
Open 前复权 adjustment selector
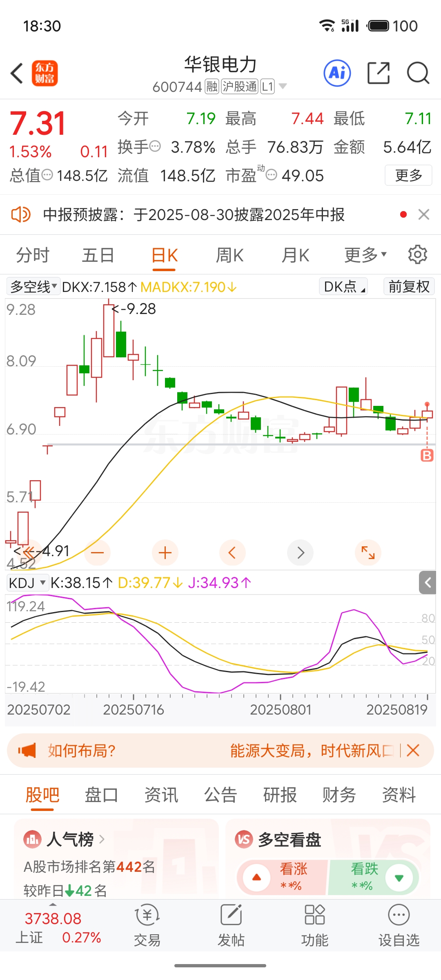click(409, 287)
